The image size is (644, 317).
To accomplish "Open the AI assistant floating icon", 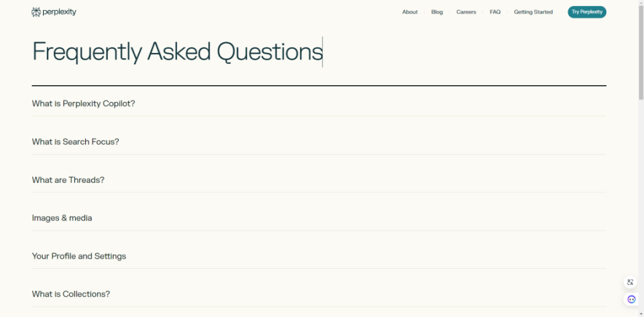I will (x=631, y=300).
